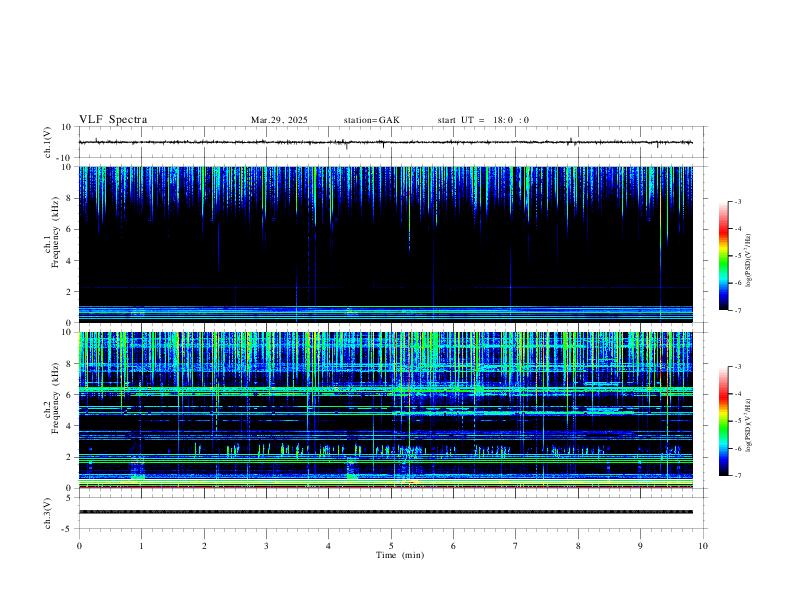The height and width of the screenshot is (612, 792).
Task: Click the "-5" tick on lower color bar
Action: (x=738, y=421)
